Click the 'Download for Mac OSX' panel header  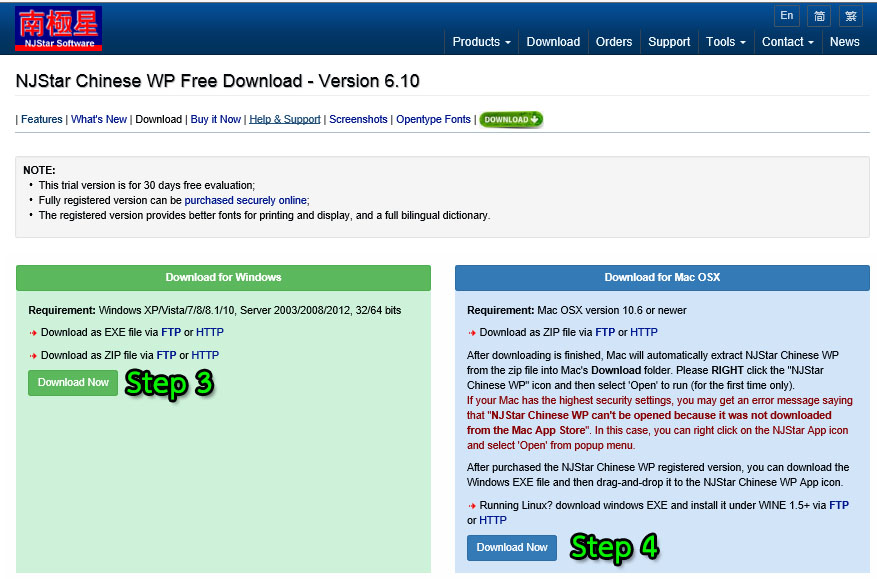(x=662, y=277)
